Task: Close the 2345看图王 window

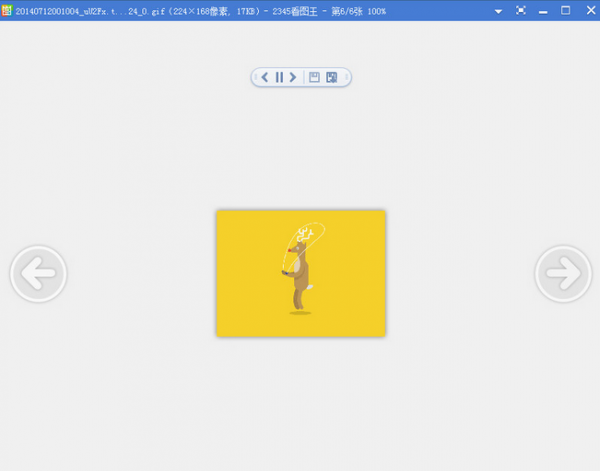Action: [591, 10]
